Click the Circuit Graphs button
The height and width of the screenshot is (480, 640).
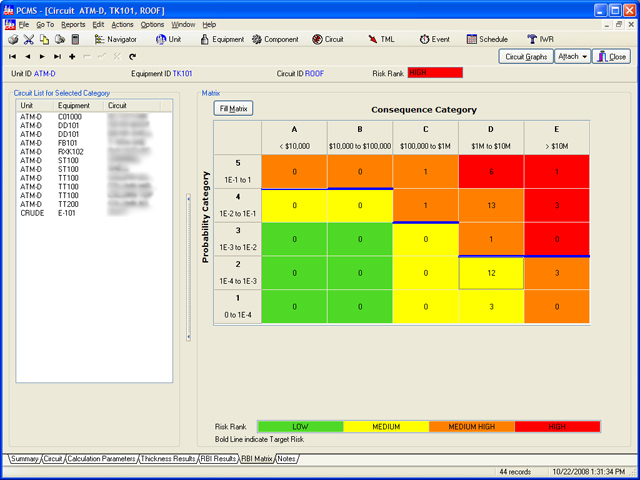click(525, 57)
